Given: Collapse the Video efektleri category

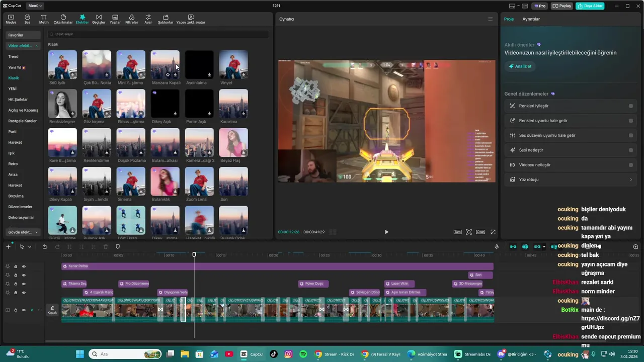Looking at the screenshot, I should coord(23,46).
